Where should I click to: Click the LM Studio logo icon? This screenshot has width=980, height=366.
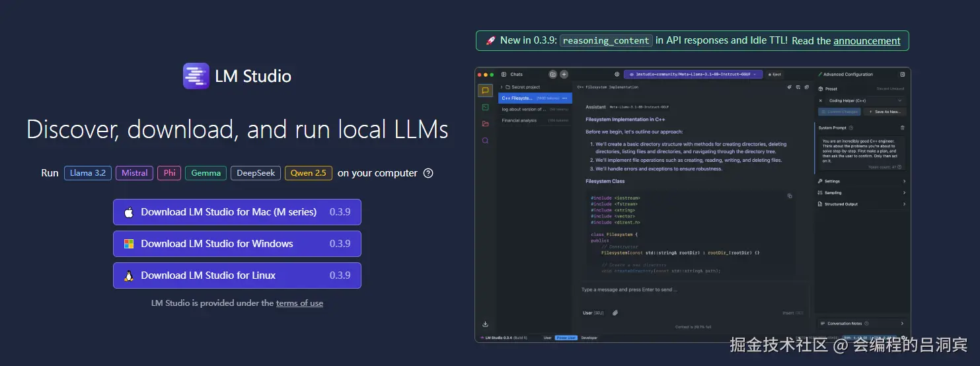196,76
